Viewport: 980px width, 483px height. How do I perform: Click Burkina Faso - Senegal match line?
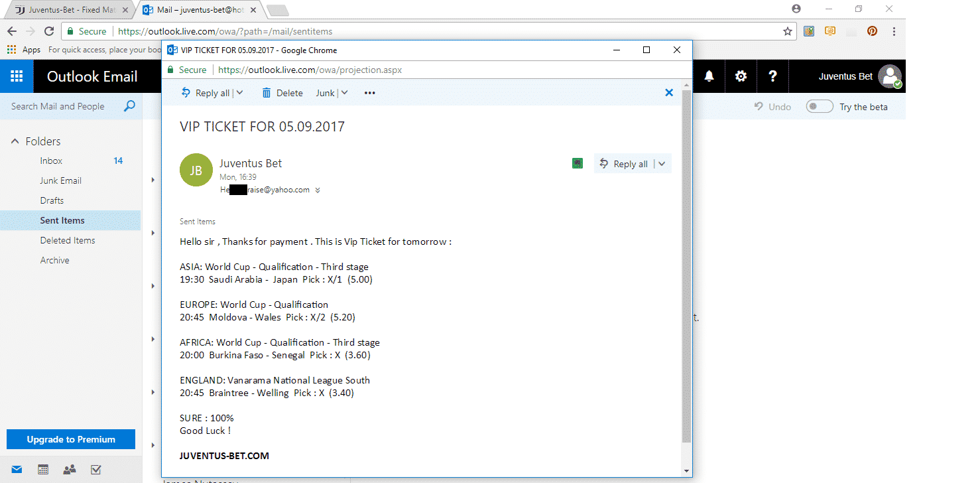275,355
